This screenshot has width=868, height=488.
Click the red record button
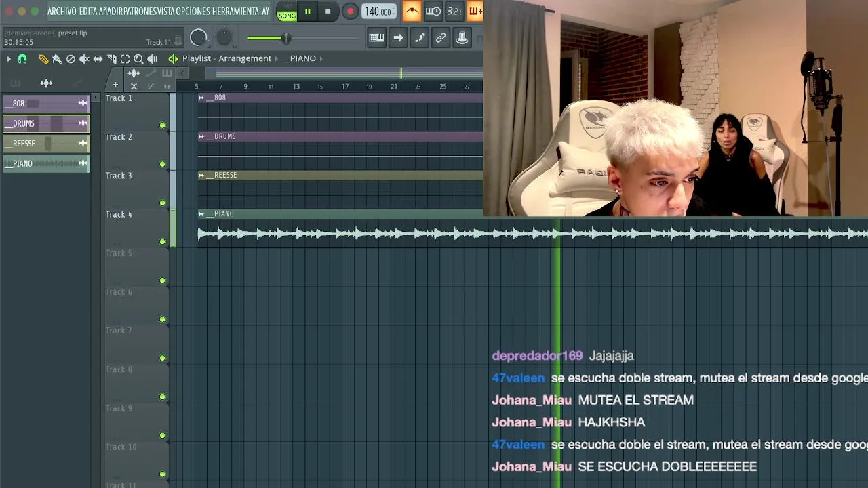350,11
